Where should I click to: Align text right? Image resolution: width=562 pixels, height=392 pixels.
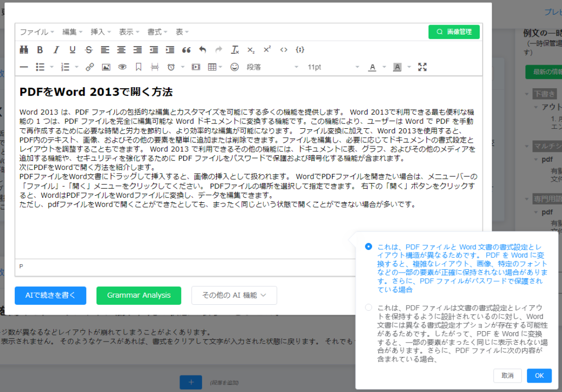(138, 50)
